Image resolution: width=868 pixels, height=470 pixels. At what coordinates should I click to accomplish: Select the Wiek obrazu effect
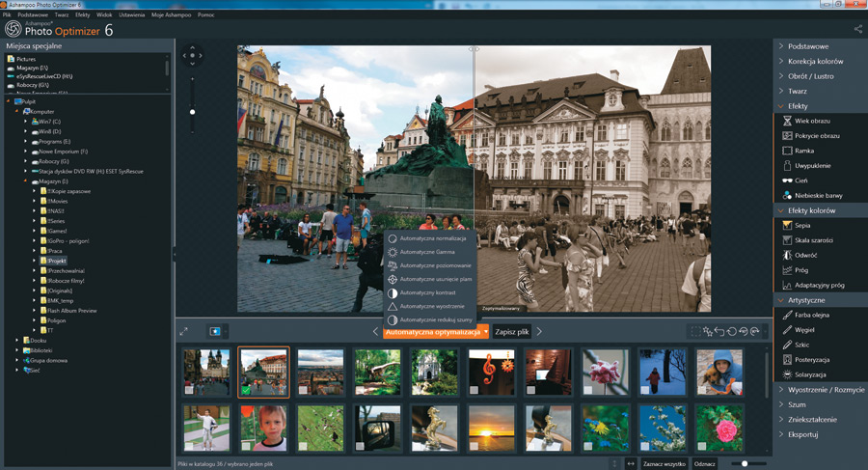pyautogui.click(x=812, y=121)
